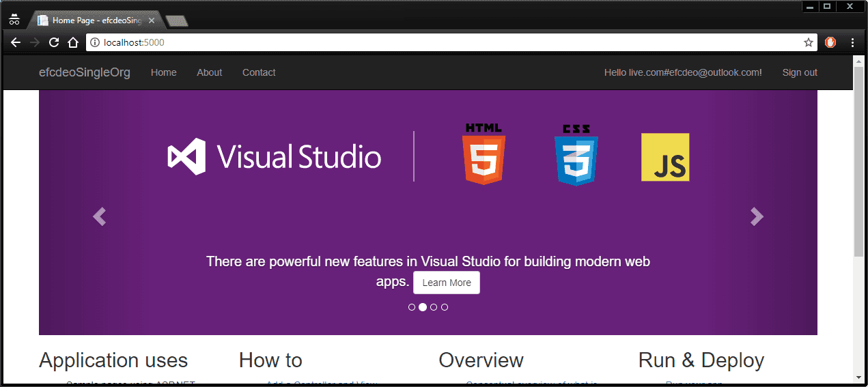Sign out of the account
This screenshot has height=387, width=868.
800,72
